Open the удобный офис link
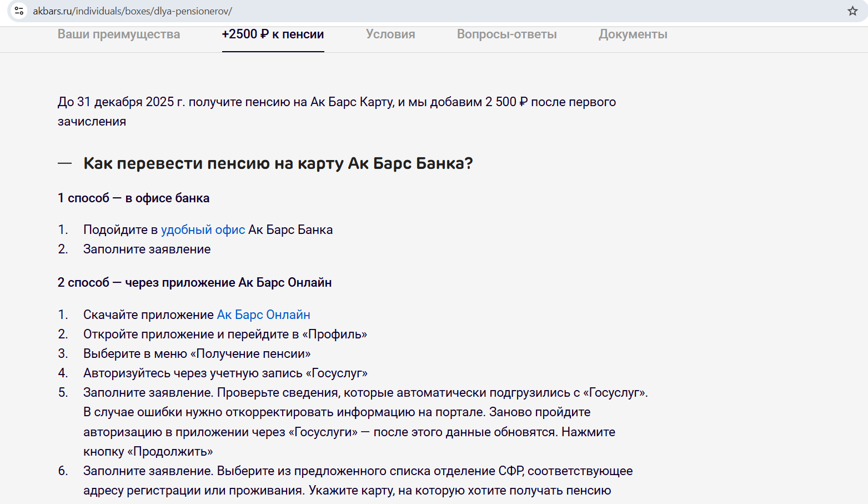Viewport: 868px width, 504px height. (x=203, y=229)
